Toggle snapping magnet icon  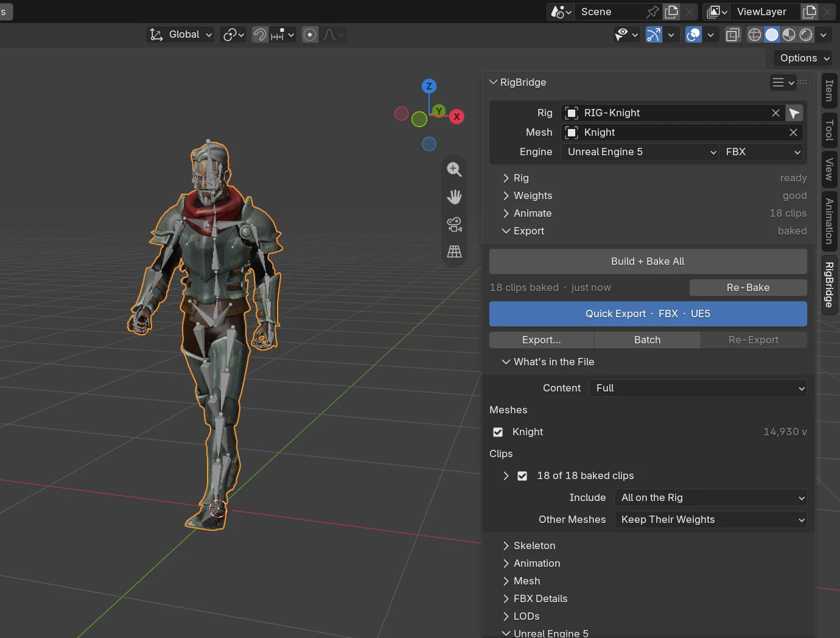click(260, 35)
